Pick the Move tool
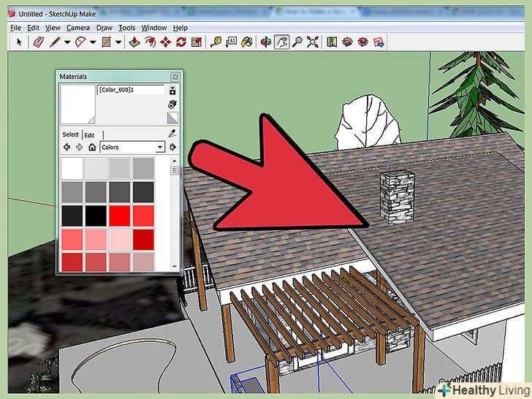 (166, 42)
